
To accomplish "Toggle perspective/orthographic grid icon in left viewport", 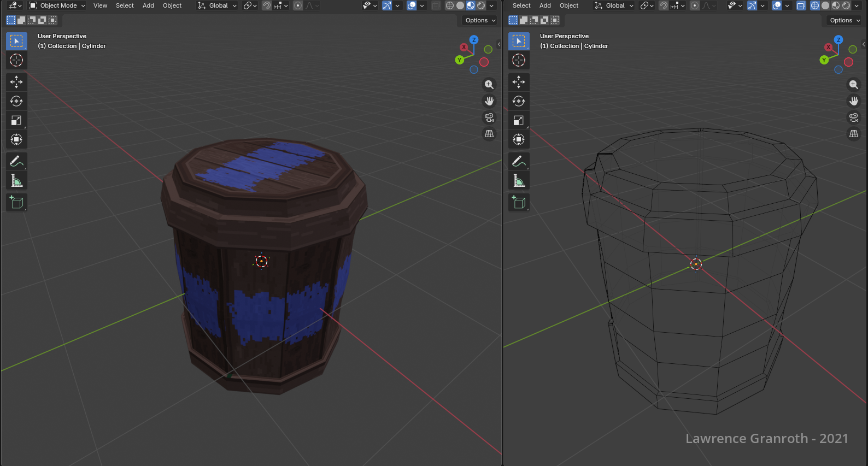I will tap(489, 134).
